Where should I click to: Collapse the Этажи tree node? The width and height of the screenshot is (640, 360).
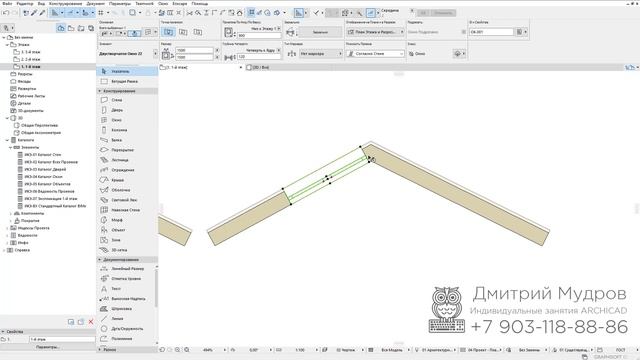click(x=7, y=44)
